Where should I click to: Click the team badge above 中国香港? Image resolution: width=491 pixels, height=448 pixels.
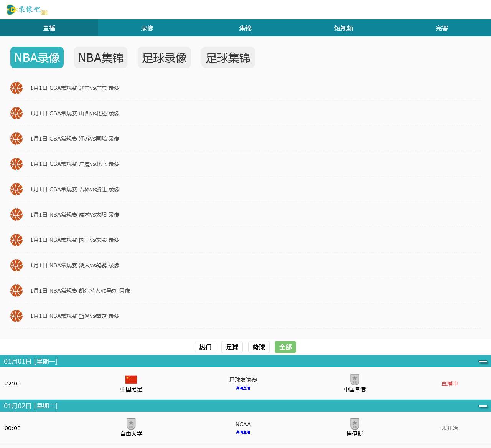(355, 379)
